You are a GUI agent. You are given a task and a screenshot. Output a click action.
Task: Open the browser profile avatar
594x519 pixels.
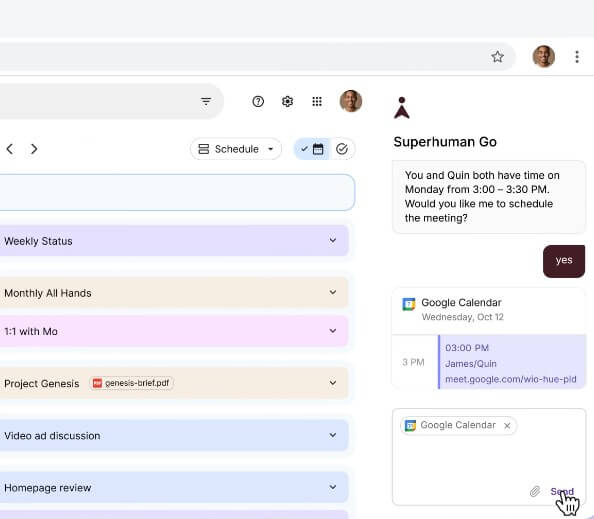544,57
